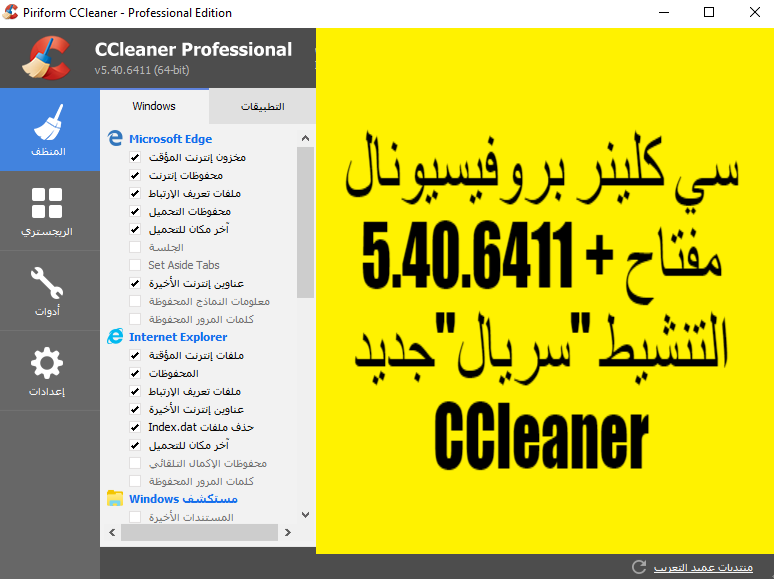
Task: Open the Registry (الريجستري) grid icon
Action: 47,203
